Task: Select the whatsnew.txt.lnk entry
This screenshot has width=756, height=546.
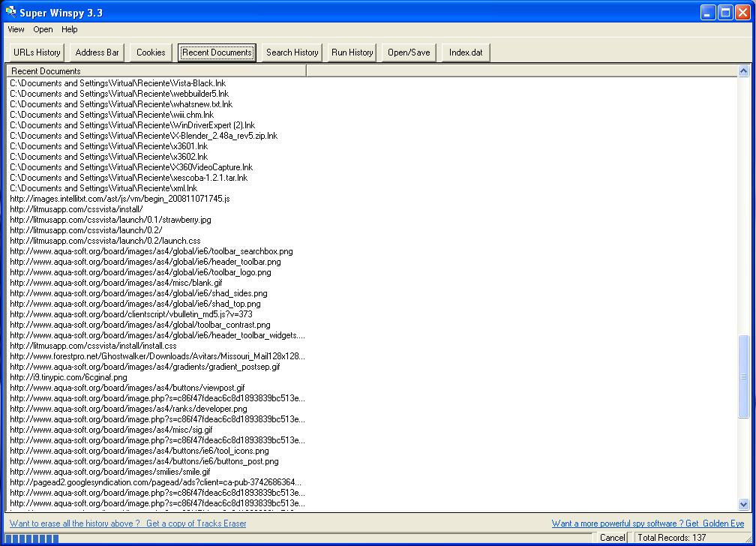Action: 121,104
